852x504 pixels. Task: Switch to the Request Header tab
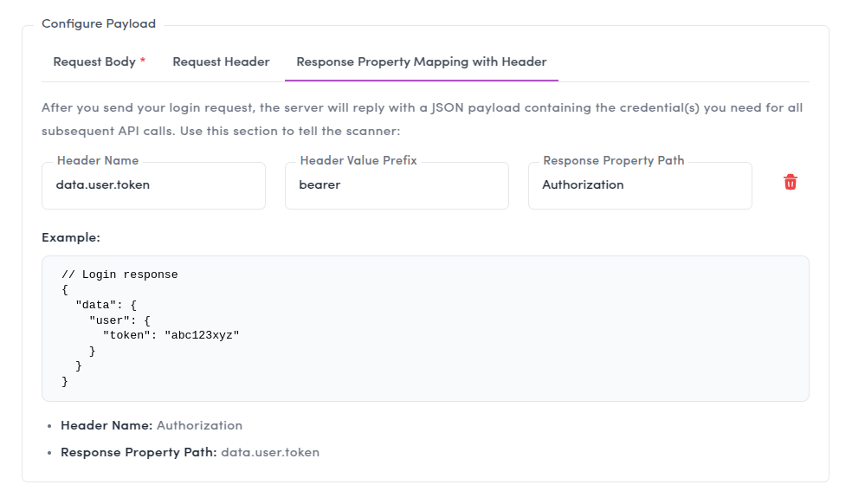tap(221, 61)
